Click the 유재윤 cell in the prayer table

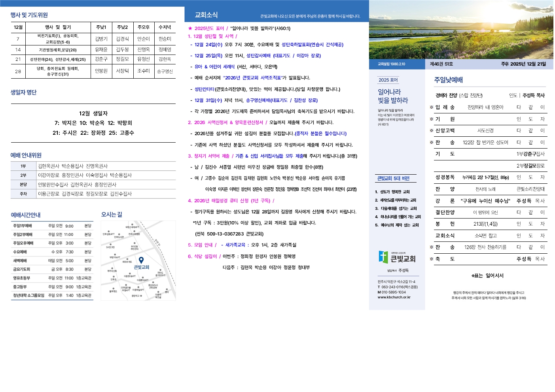point(101,50)
